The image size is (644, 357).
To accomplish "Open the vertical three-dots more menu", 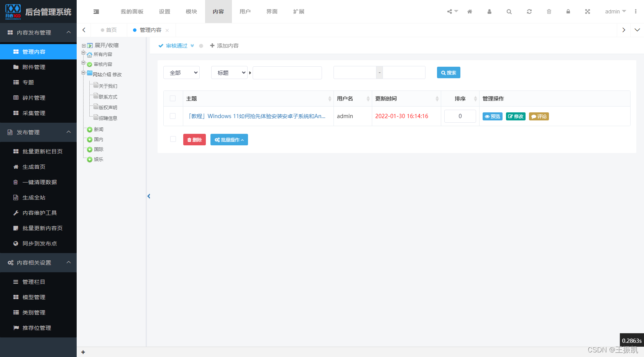I will click(x=636, y=12).
